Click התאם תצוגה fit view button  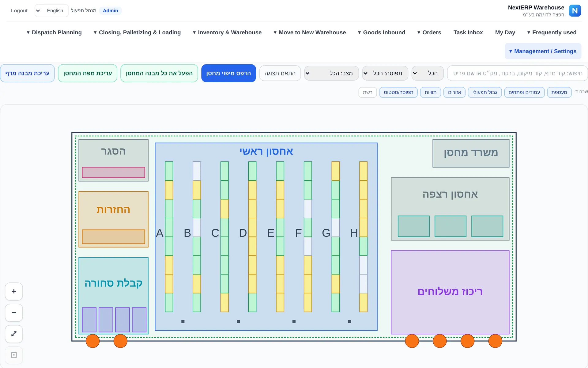click(280, 73)
